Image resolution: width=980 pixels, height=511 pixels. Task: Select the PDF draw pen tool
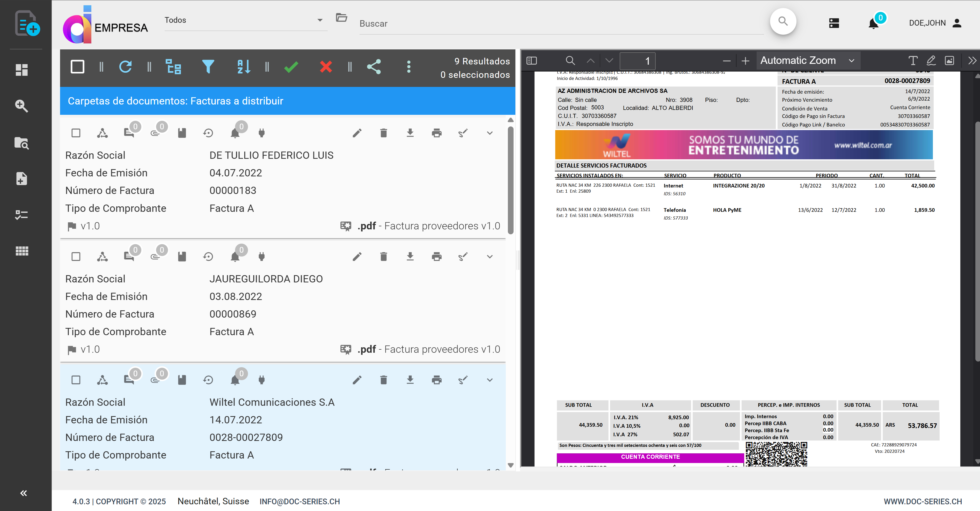click(x=931, y=61)
